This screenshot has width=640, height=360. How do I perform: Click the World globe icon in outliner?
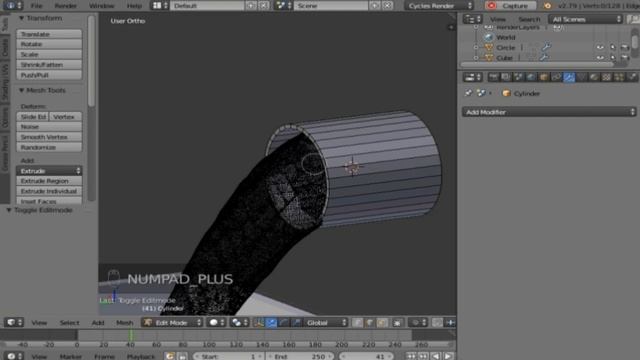coord(489,37)
